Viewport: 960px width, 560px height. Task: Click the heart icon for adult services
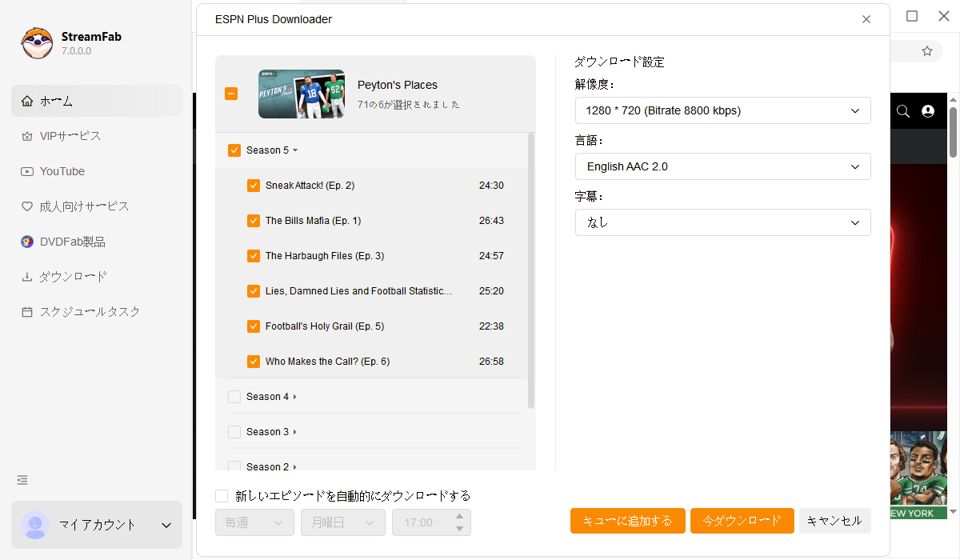click(27, 206)
